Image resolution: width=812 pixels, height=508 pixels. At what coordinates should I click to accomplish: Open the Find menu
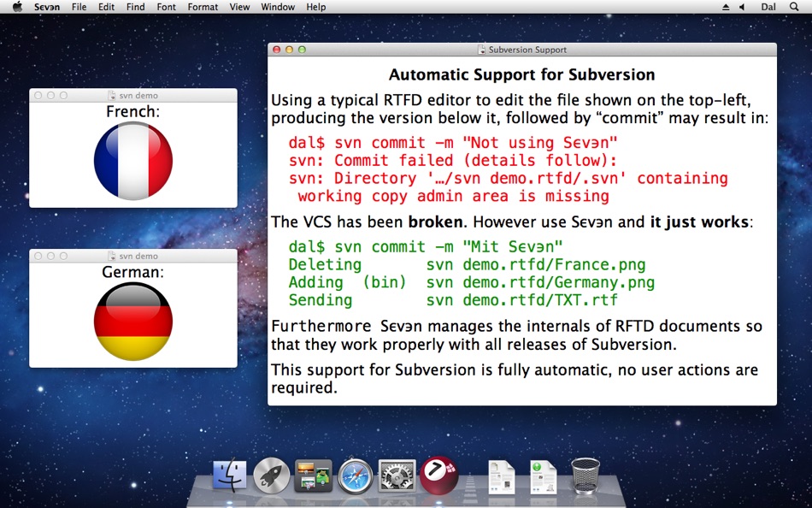click(x=135, y=7)
